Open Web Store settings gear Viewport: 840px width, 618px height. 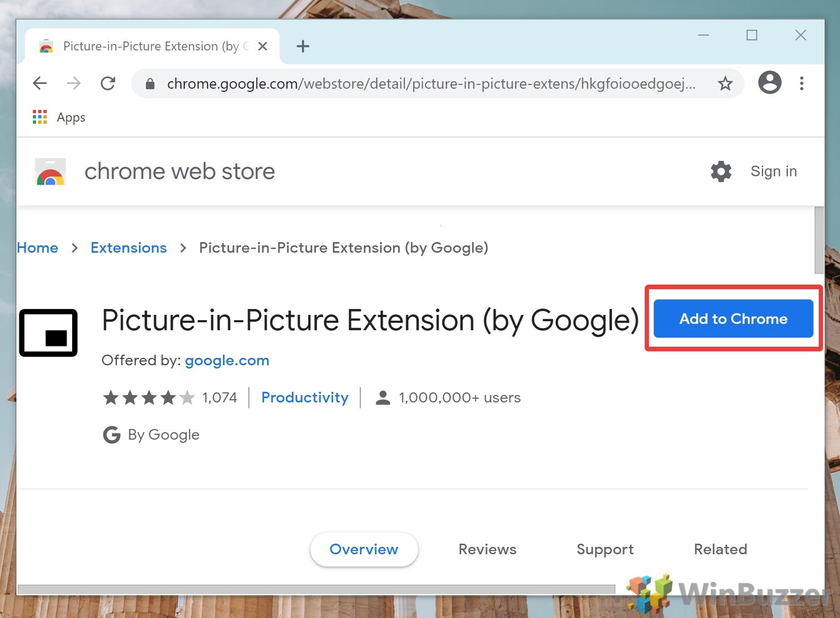[x=721, y=171]
